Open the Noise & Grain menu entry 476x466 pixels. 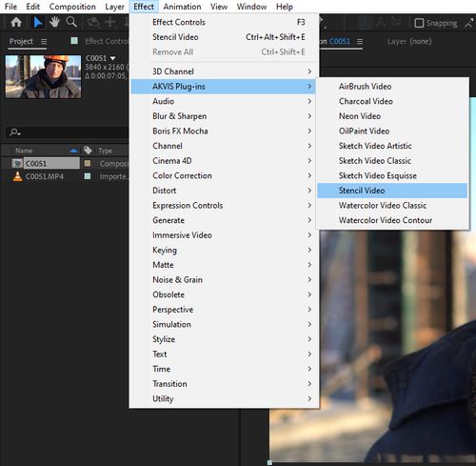click(224, 280)
